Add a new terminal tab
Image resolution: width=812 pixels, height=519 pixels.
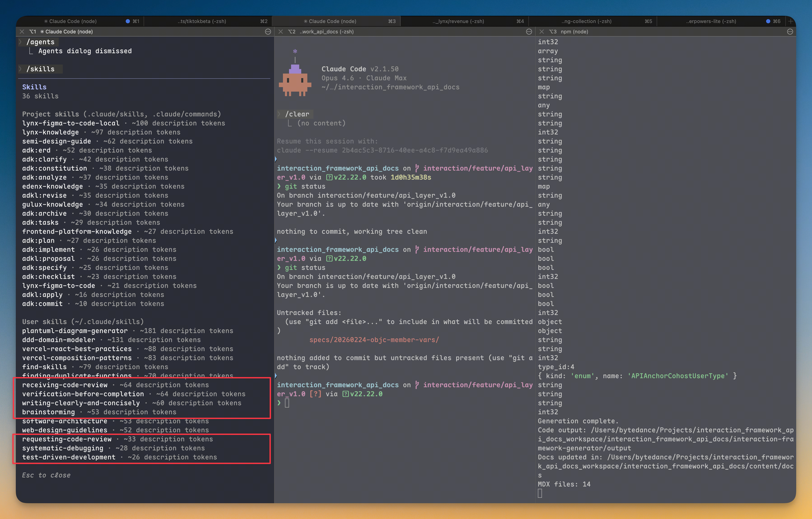(790, 21)
